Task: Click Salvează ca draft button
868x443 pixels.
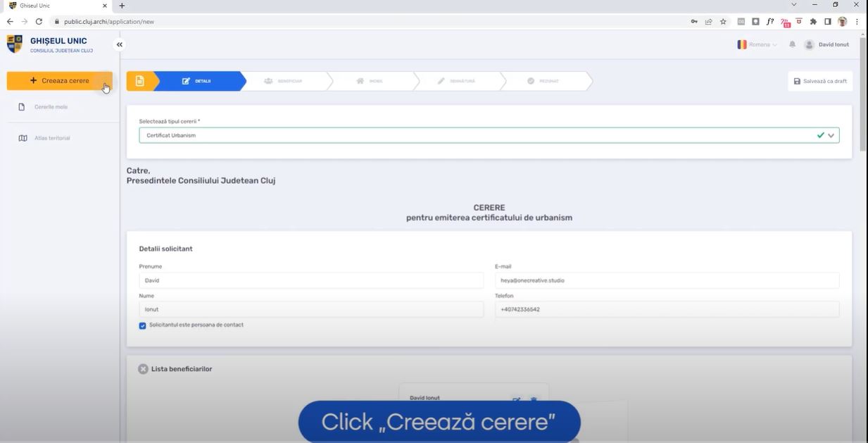Action: pos(820,81)
